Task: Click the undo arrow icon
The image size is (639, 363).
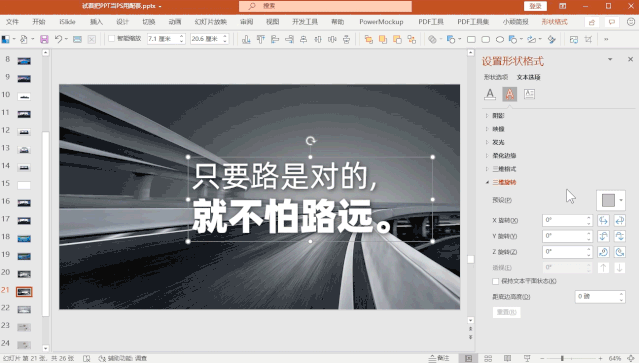Action: [58, 39]
